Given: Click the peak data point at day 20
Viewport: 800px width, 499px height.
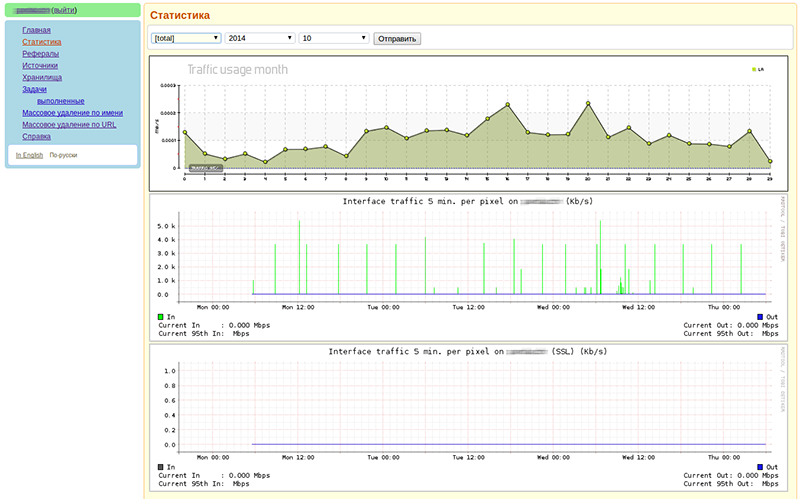Looking at the screenshot, I should [588, 103].
